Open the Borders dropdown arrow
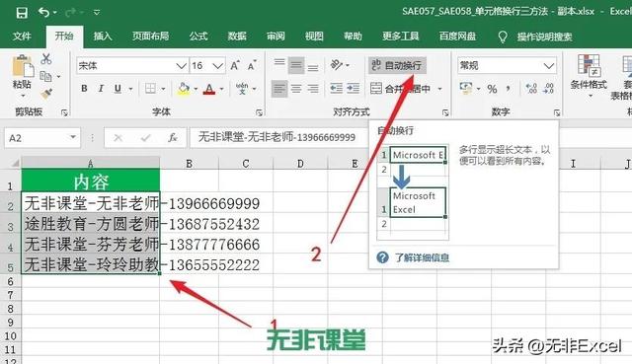The image size is (632, 364). click(x=163, y=89)
